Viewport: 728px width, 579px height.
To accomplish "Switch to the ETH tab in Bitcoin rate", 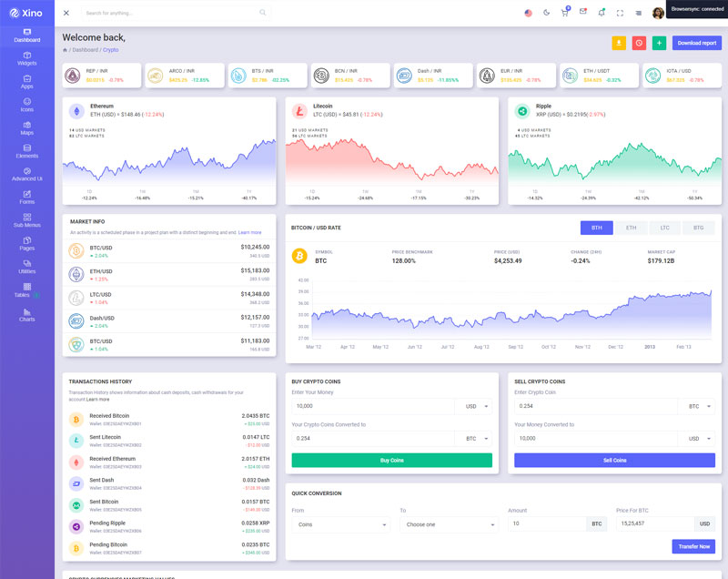I will pyautogui.click(x=631, y=228).
